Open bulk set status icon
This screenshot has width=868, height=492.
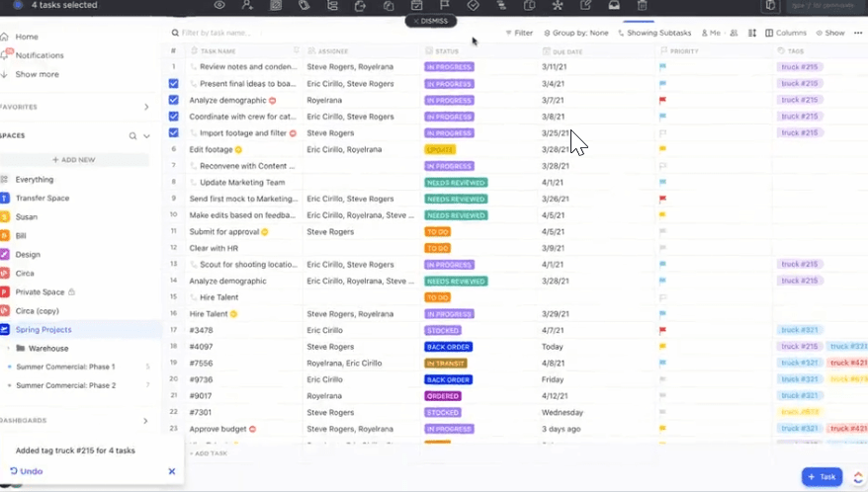point(276,6)
